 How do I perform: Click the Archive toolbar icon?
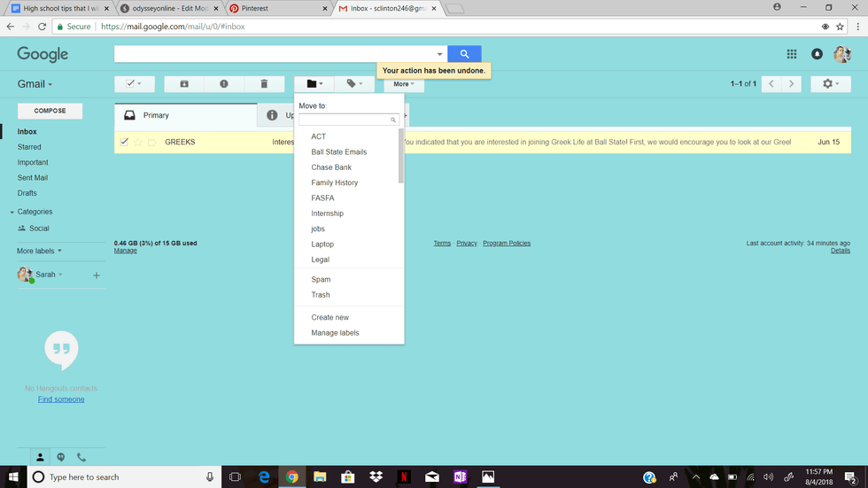pos(184,84)
